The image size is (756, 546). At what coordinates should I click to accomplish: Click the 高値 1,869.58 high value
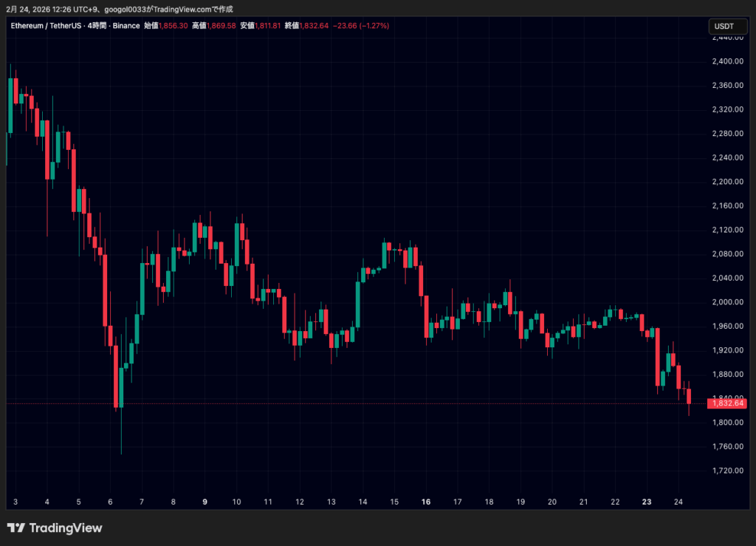[x=214, y=26]
